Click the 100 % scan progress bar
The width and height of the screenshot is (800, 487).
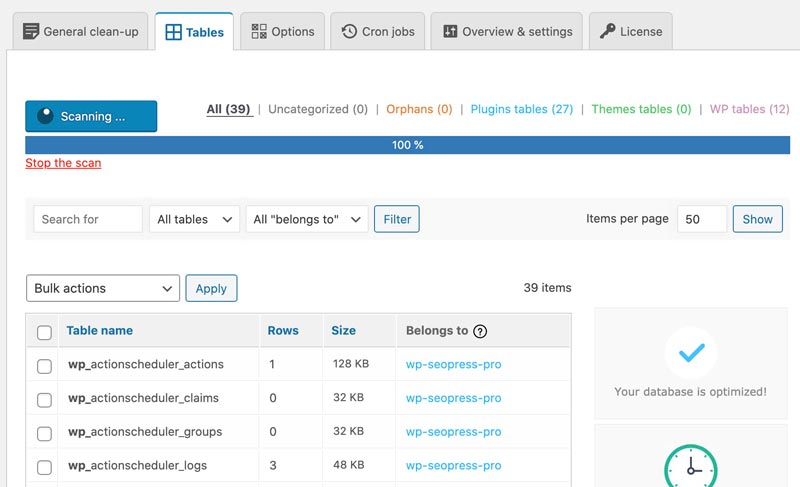point(408,145)
